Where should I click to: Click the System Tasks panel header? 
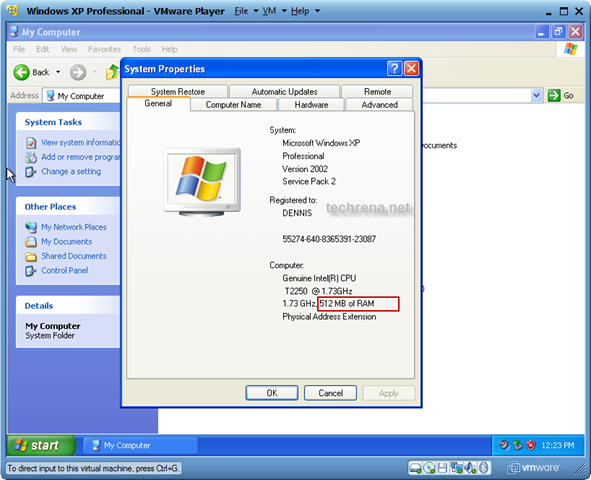point(68,122)
